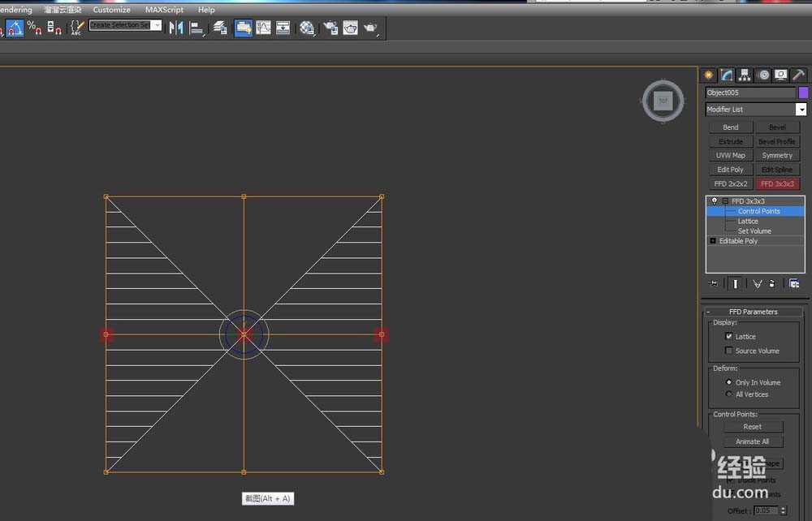
Task: Open the Material Editor icon
Action: point(307,28)
